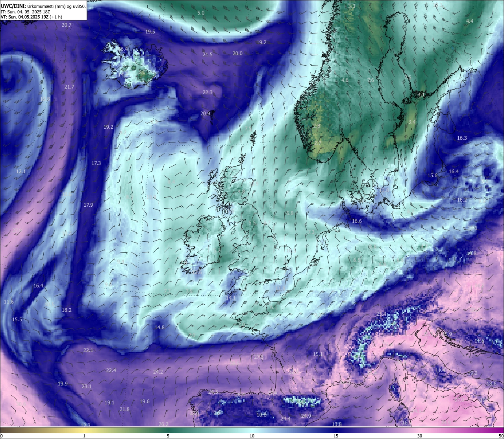This screenshot has width=504, height=439.
Task: Click the 18.6 value at right edge
Action: 491,383
